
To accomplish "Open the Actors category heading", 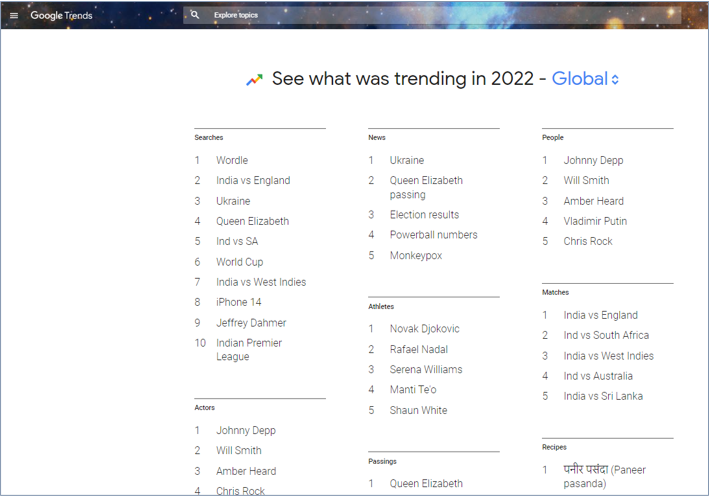I will [x=204, y=408].
